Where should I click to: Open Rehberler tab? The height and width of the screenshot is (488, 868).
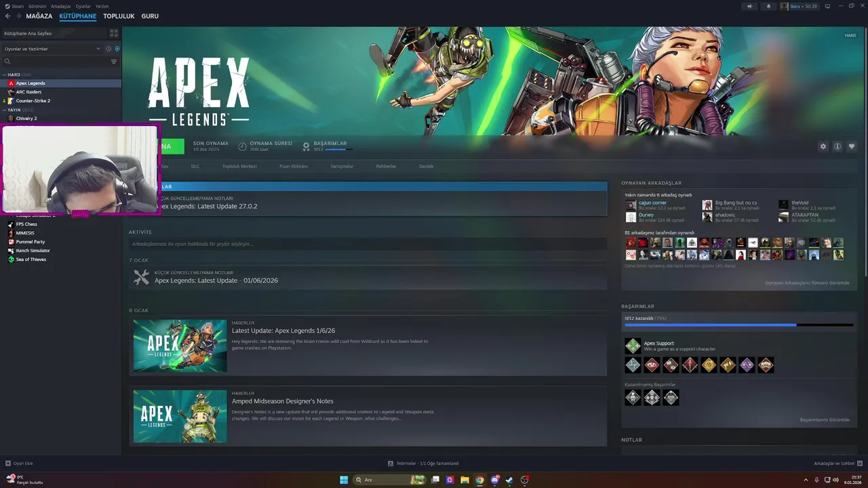coord(386,166)
